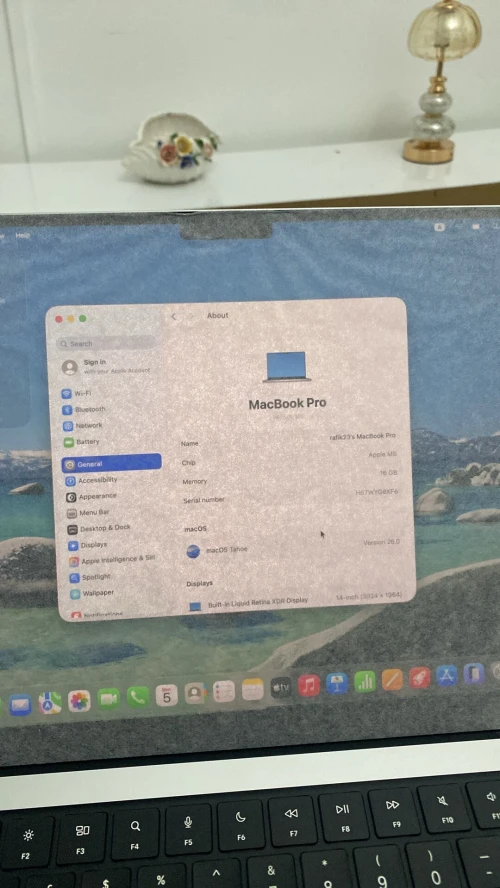Open Mail from the Dock
Screen dimensions: 500x888
[20, 705]
